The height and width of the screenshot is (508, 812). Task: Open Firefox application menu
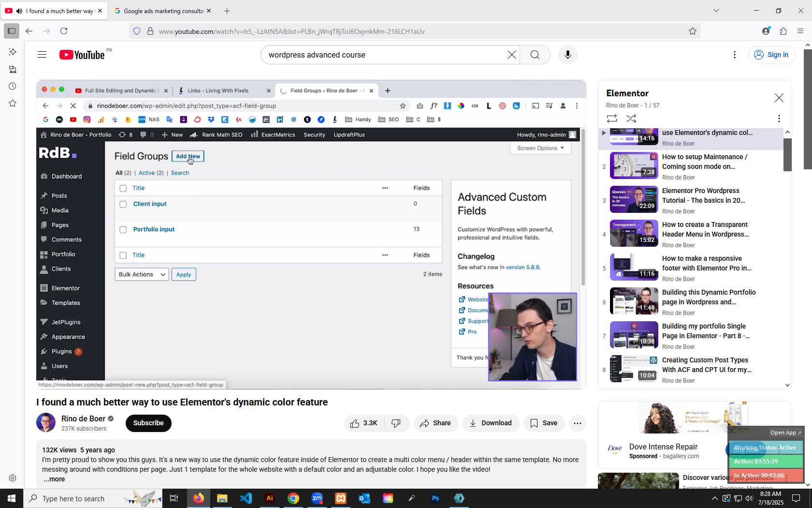(x=800, y=31)
